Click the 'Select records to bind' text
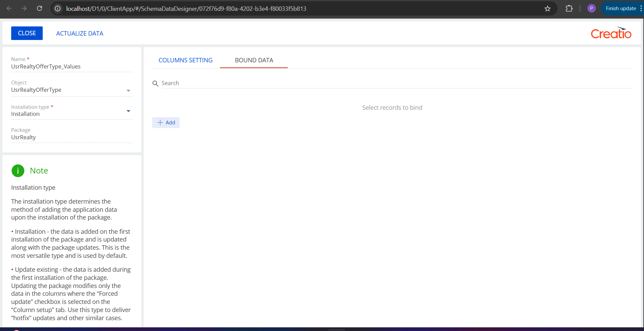 [x=392, y=107]
